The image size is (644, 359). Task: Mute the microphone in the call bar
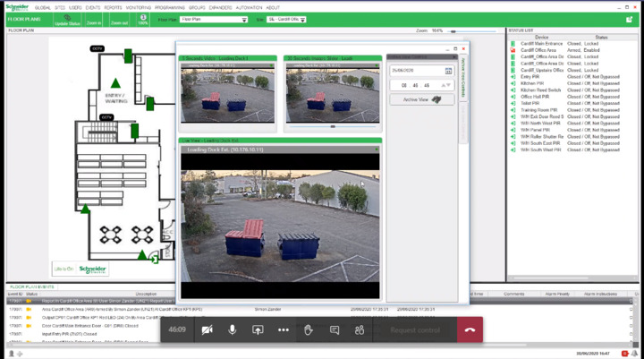click(233, 329)
